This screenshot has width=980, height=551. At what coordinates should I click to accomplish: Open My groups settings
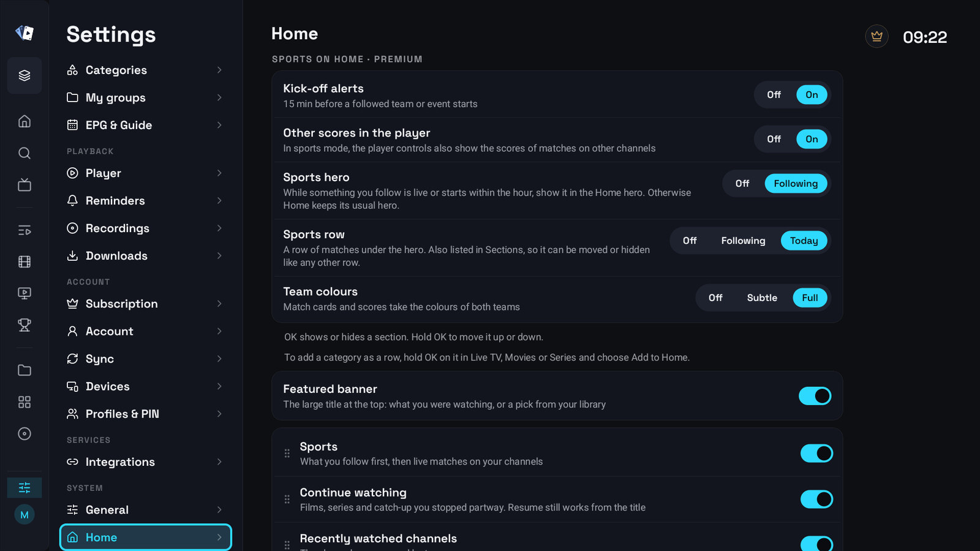[146, 98]
